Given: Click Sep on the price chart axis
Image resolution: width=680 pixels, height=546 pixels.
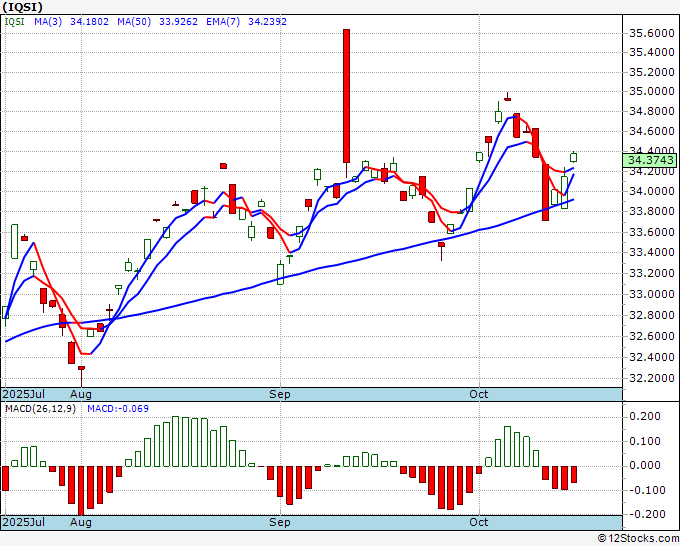Looking at the screenshot, I should 280,394.
